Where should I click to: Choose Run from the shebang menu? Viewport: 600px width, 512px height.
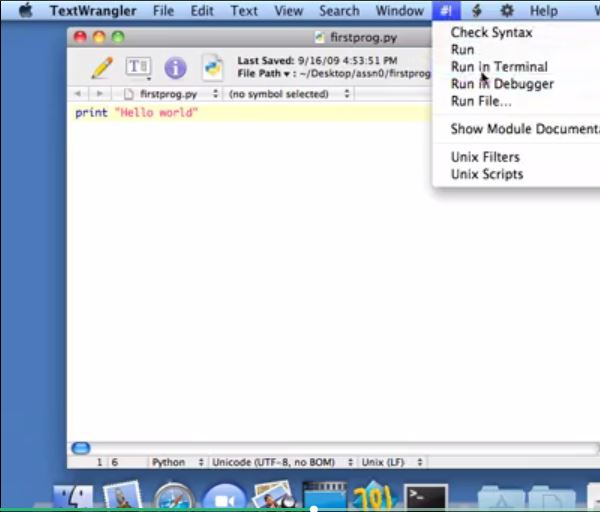coord(462,50)
